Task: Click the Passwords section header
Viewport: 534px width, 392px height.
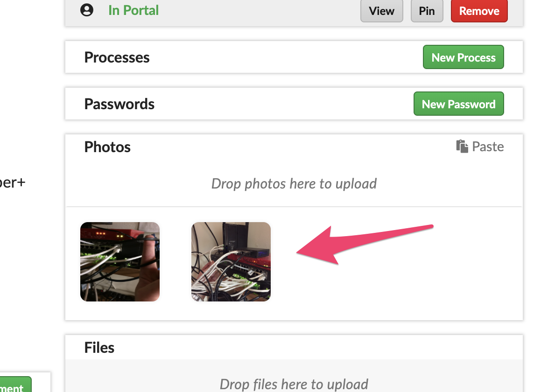Action: tap(119, 104)
